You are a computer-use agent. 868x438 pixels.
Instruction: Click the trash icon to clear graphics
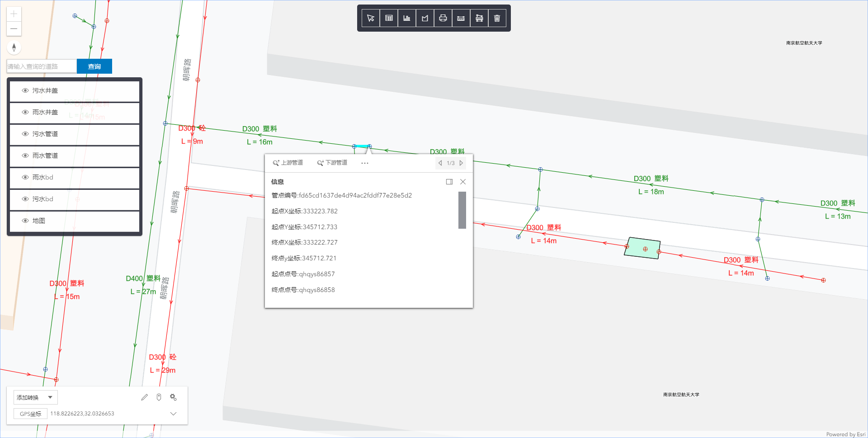(497, 18)
